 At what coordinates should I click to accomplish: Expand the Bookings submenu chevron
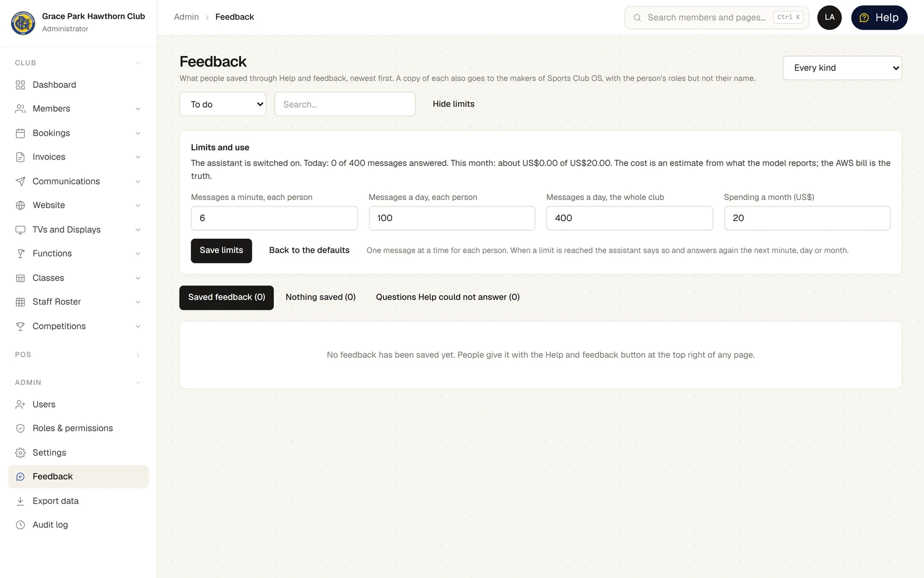[x=138, y=133]
